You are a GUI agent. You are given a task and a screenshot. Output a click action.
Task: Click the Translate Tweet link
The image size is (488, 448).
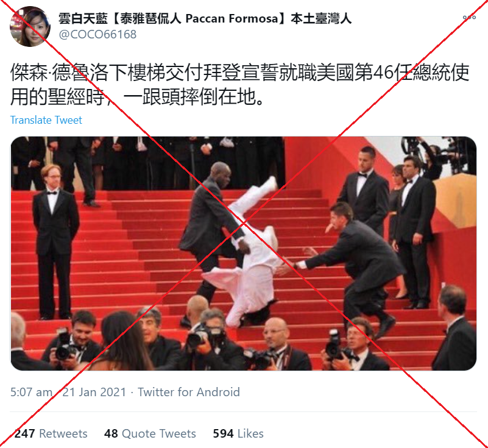click(46, 120)
